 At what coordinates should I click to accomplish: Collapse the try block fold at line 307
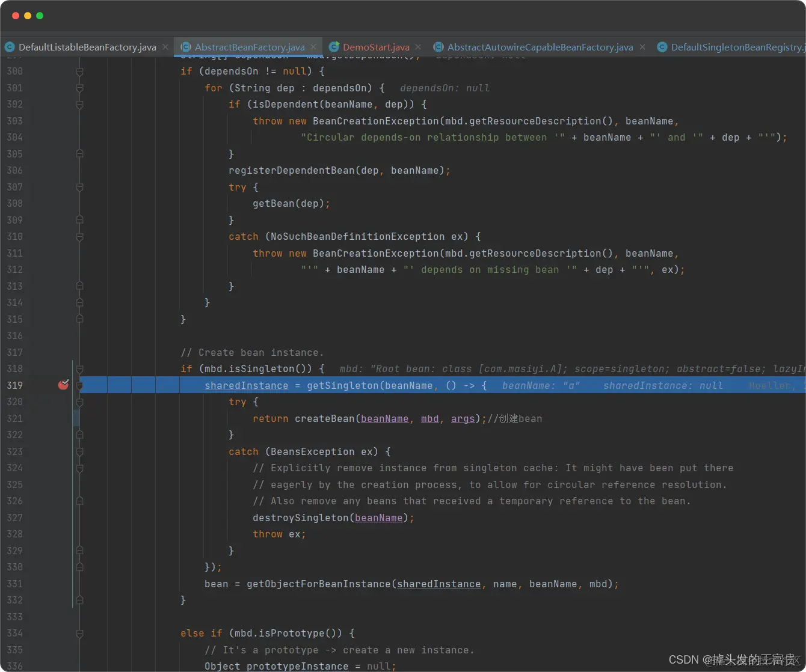point(79,188)
